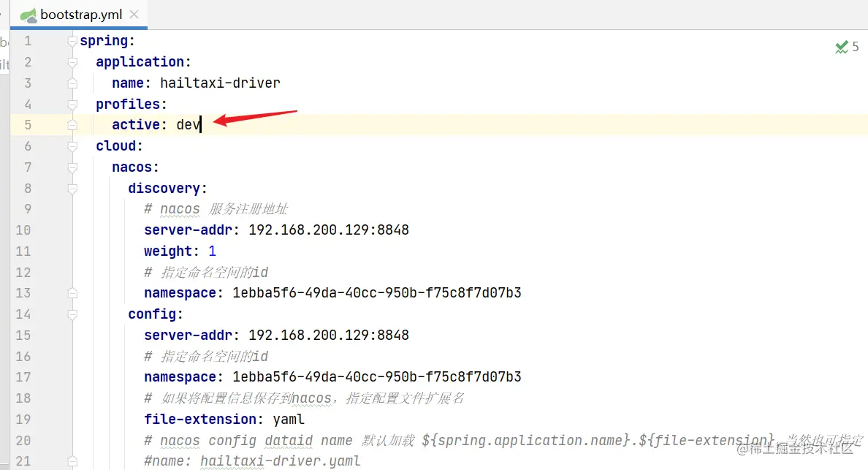Click the comment on line 18 about nacos
The image size is (868, 470).
(304, 398)
